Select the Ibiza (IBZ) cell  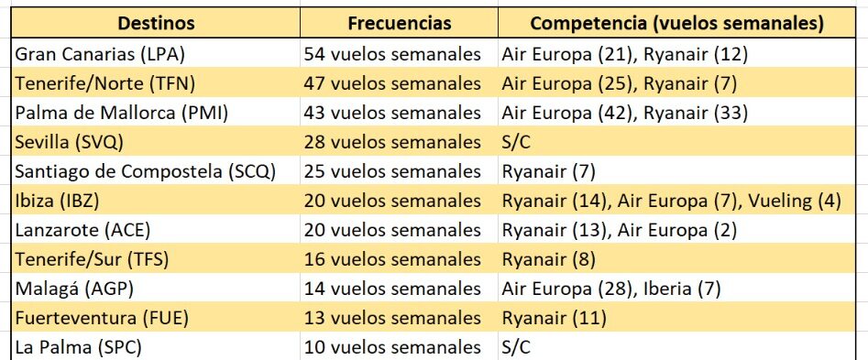(x=156, y=201)
